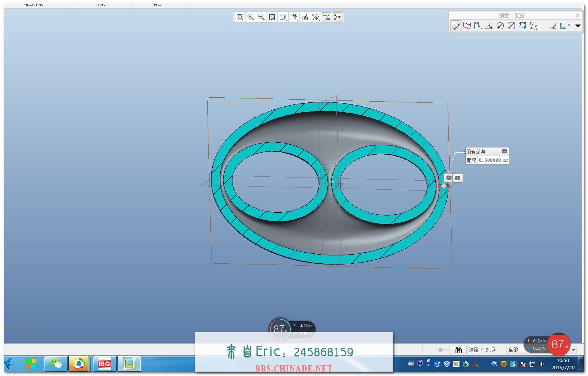Select the Angle measure tool
This screenshot has width=588, height=376.
(489, 26)
